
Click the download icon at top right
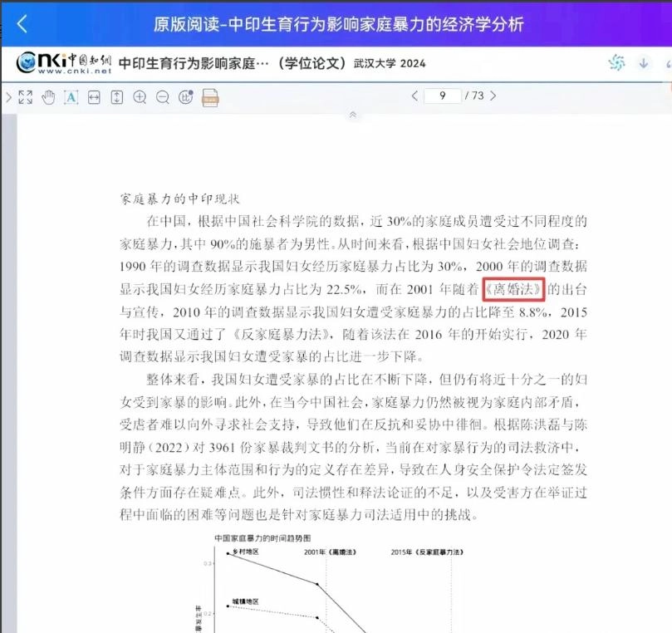point(641,63)
